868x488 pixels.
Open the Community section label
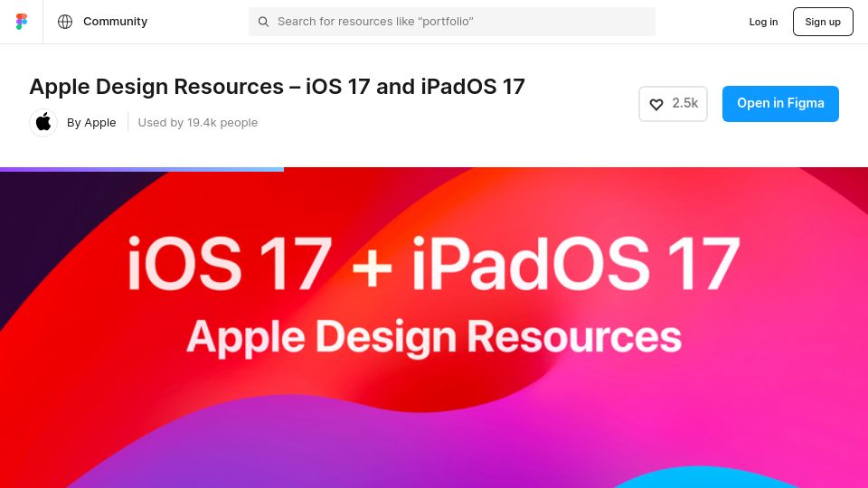(x=115, y=22)
